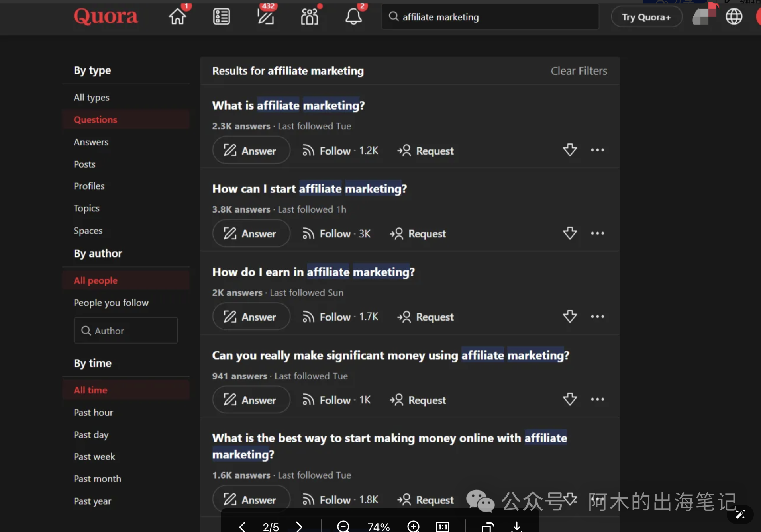761x532 pixels.
Task: Click the language globe icon
Action: [734, 17]
